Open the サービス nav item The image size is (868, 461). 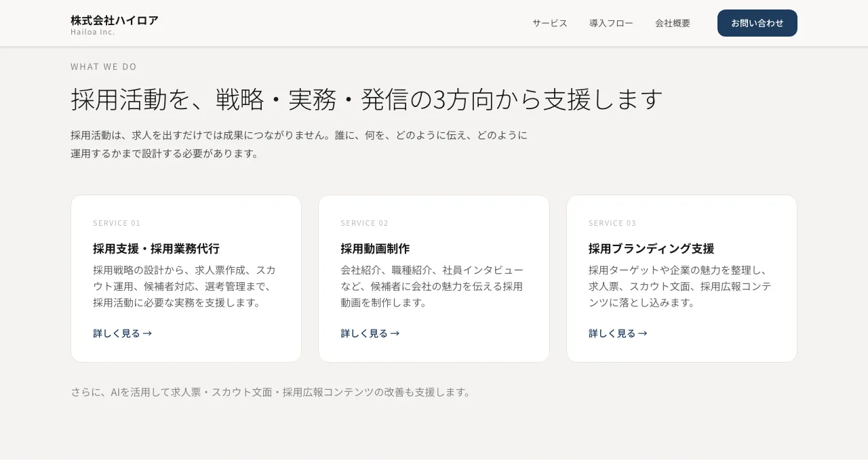tap(550, 23)
